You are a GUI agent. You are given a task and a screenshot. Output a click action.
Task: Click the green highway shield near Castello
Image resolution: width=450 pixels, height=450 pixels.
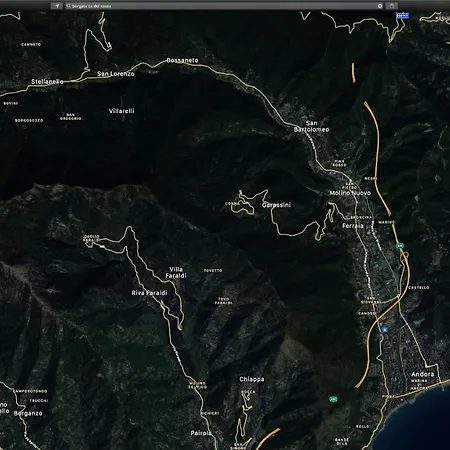click(400, 246)
